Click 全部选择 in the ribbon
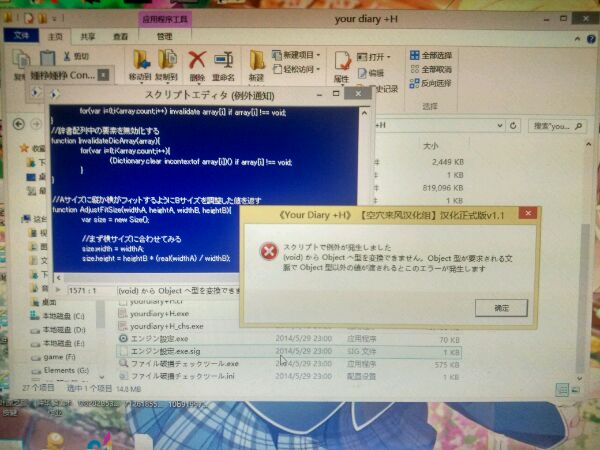Image resolution: width=600 pixels, height=450 pixels. pos(431,55)
